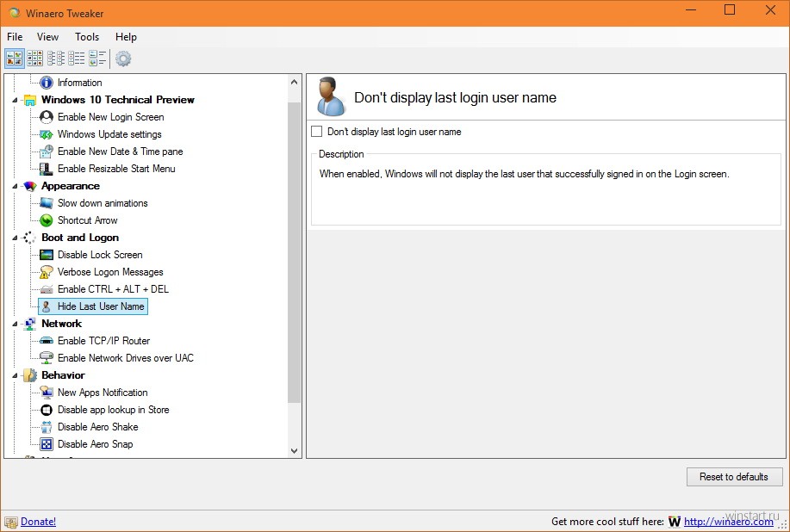Choose the third toolbar view mode icon
The height and width of the screenshot is (532, 790).
coord(56,59)
